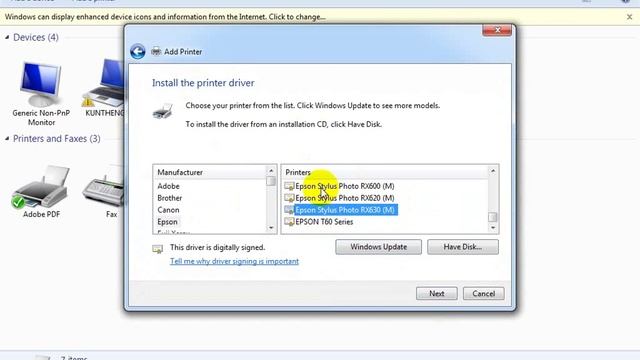Select Epson Stylus Photo RX620 (M)
This screenshot has height=360, width=640.
pyautogui.click(x=344, y=198)
